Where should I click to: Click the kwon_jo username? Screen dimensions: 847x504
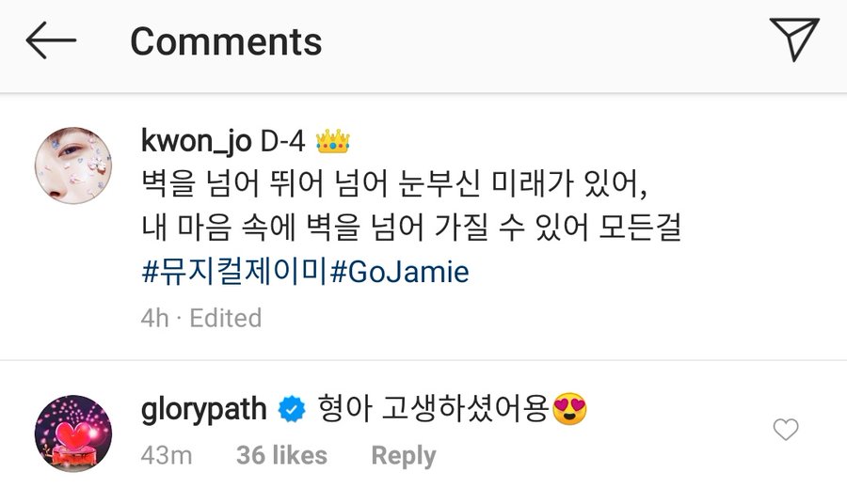pos(196,141)
